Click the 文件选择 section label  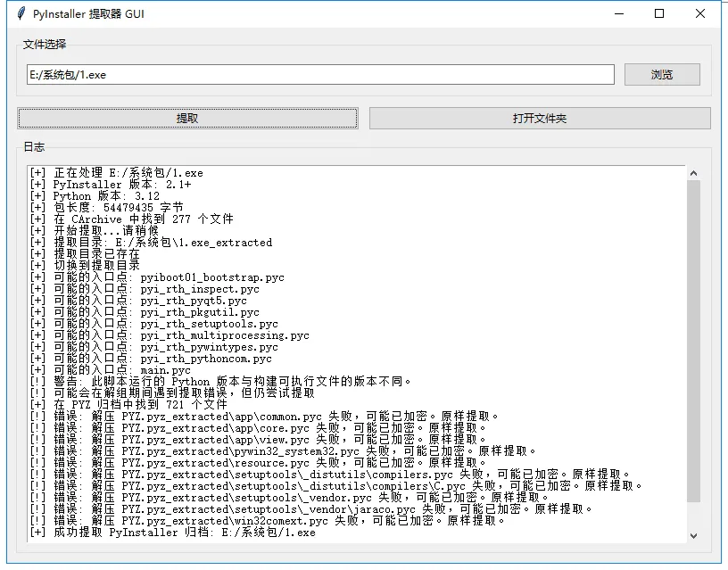(45, 45)
